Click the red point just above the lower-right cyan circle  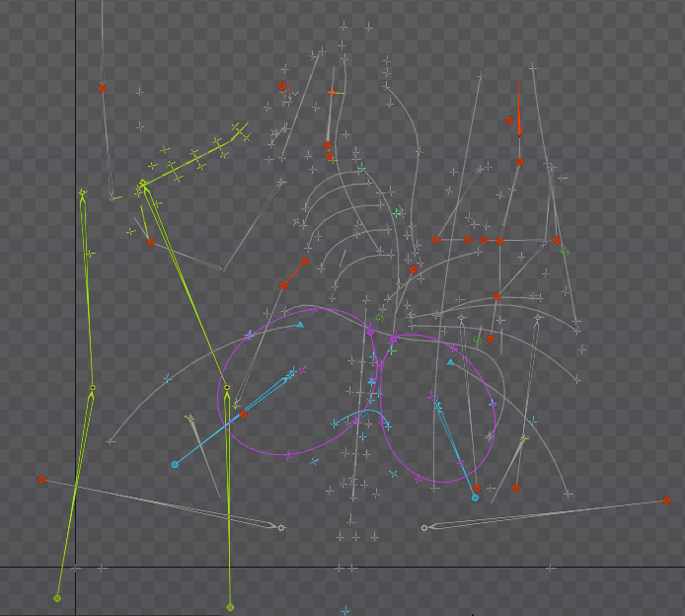click(x=477, y=488)
